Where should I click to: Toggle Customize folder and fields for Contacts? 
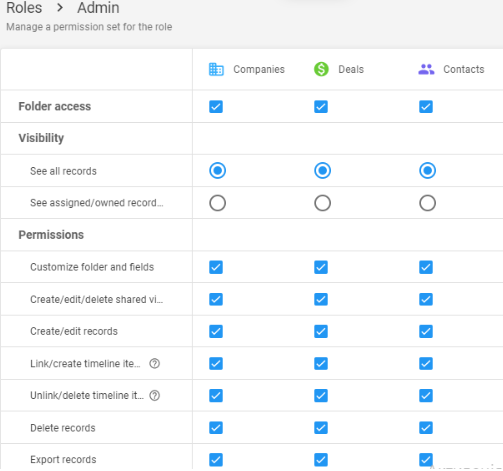pyautogui.click(x=426, y=267)
